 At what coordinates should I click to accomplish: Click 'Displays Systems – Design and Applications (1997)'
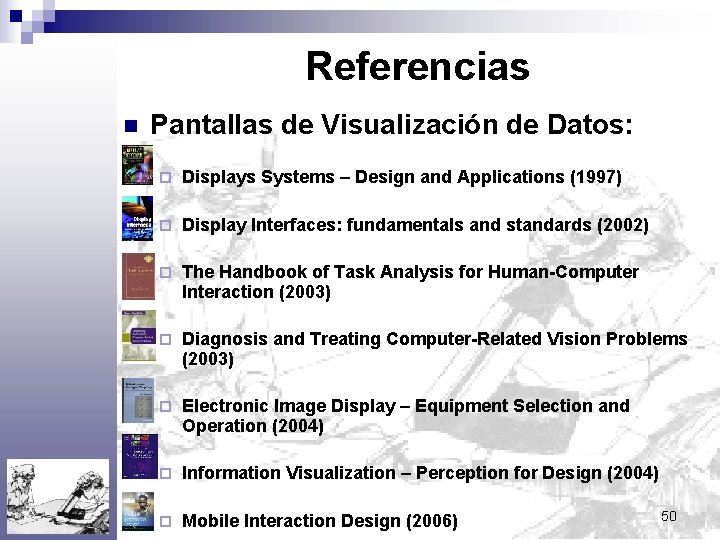[x=401, y=177]
